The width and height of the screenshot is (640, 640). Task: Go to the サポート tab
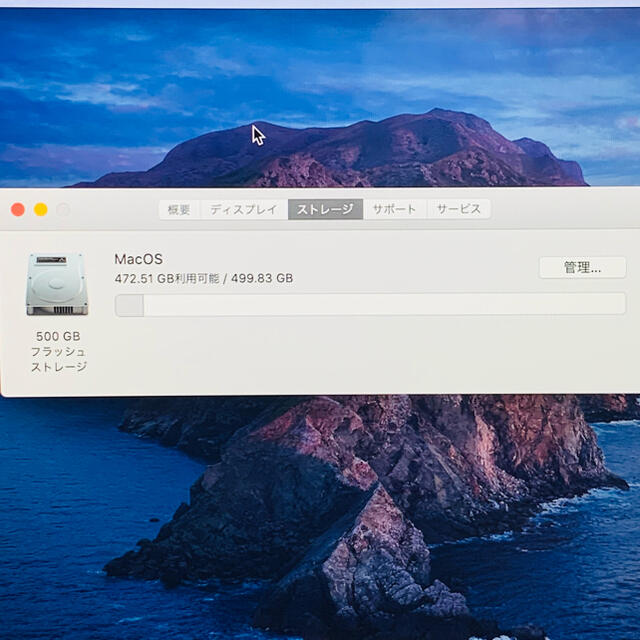click(394, 209)
